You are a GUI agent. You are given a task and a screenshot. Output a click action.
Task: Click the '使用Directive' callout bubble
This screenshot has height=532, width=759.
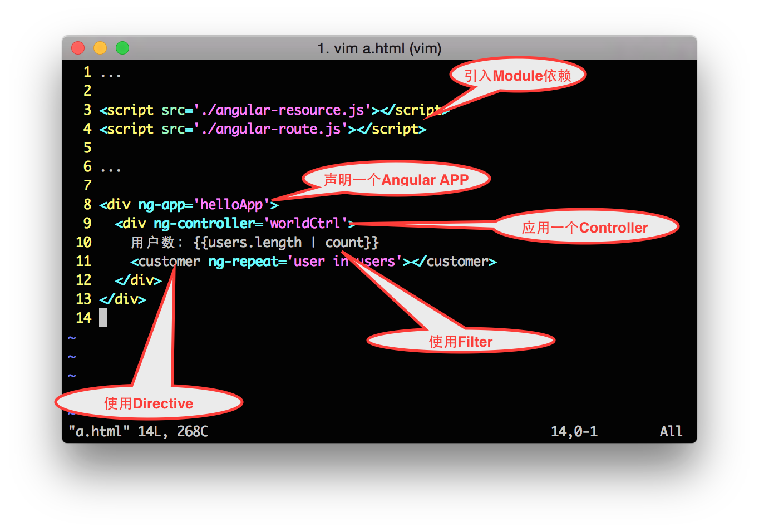[x=149, y=403]
